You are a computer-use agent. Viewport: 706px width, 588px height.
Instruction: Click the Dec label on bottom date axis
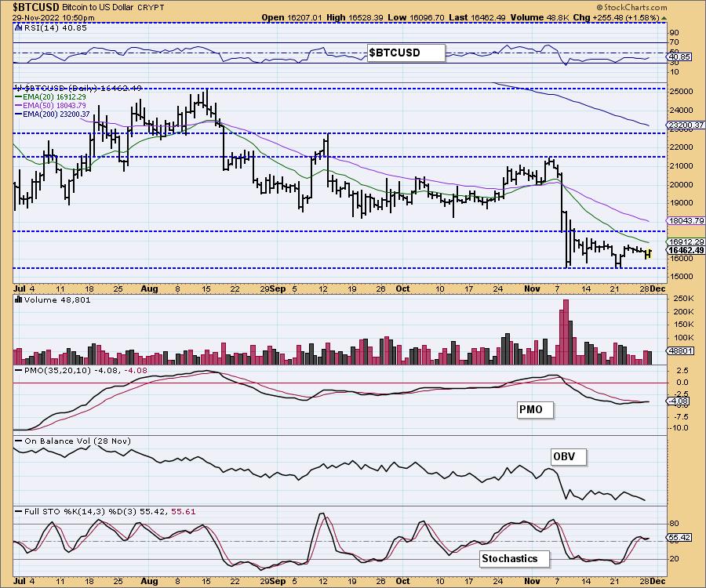[x=658, y=581]
